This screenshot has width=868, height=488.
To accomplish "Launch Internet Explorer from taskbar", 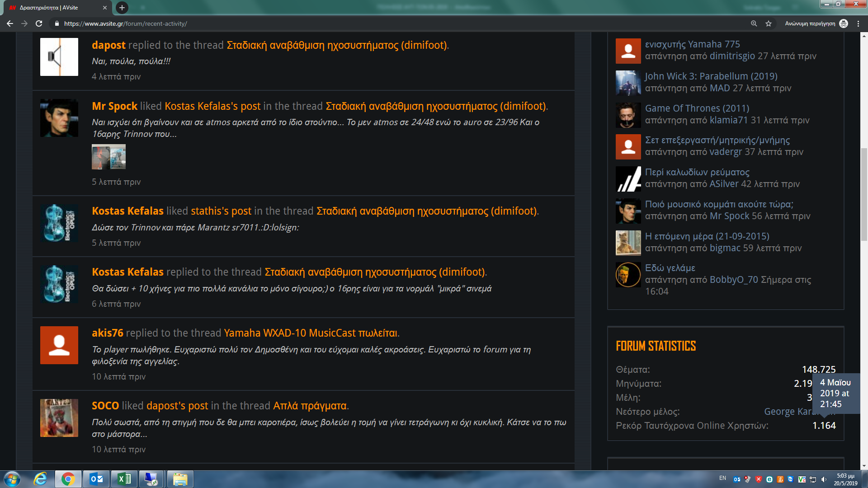I will coord(40,479).
